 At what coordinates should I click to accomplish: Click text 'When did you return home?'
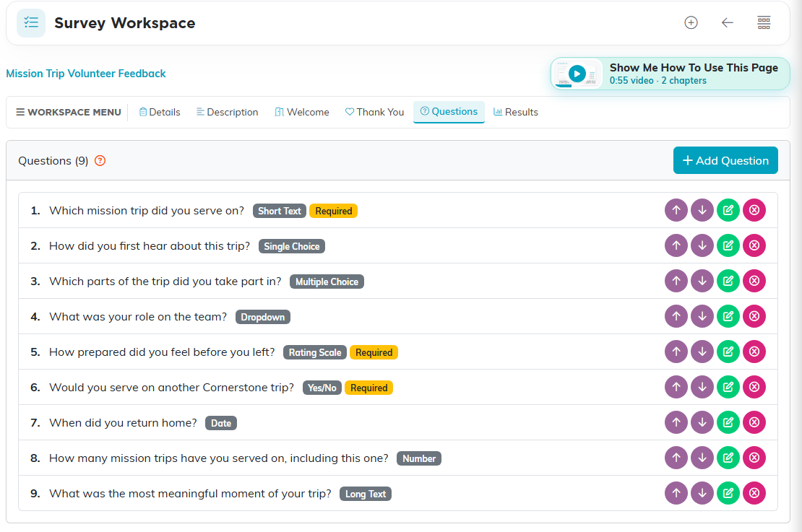coord(123,422)
